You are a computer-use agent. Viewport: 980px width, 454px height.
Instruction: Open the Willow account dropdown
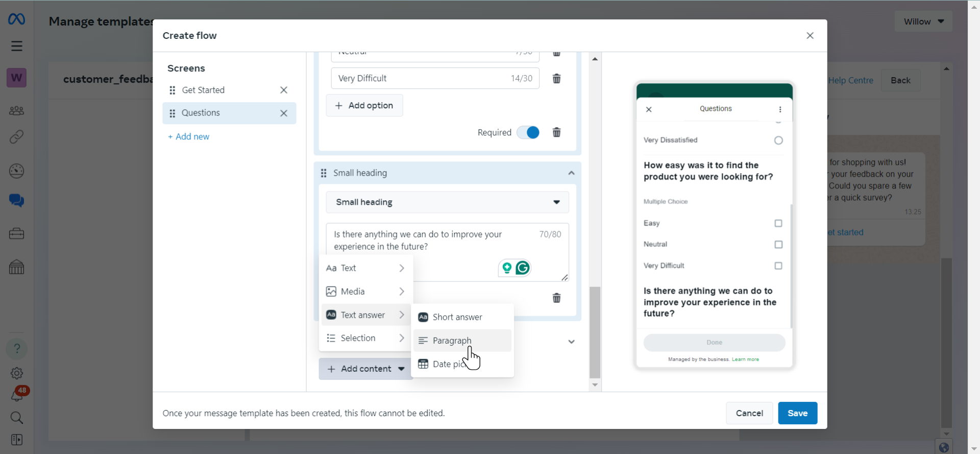pos(923,21)
